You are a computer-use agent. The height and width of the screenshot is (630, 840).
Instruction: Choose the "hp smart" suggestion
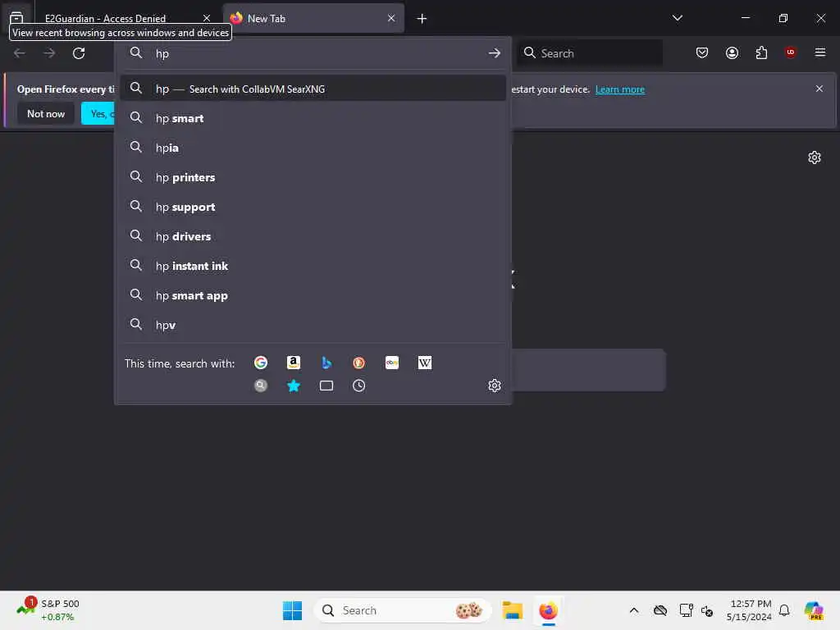(x=313, y=118)
